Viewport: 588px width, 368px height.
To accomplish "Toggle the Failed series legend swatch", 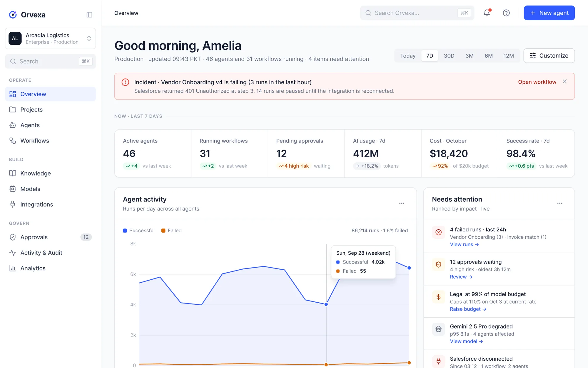I will click(163, 231).
